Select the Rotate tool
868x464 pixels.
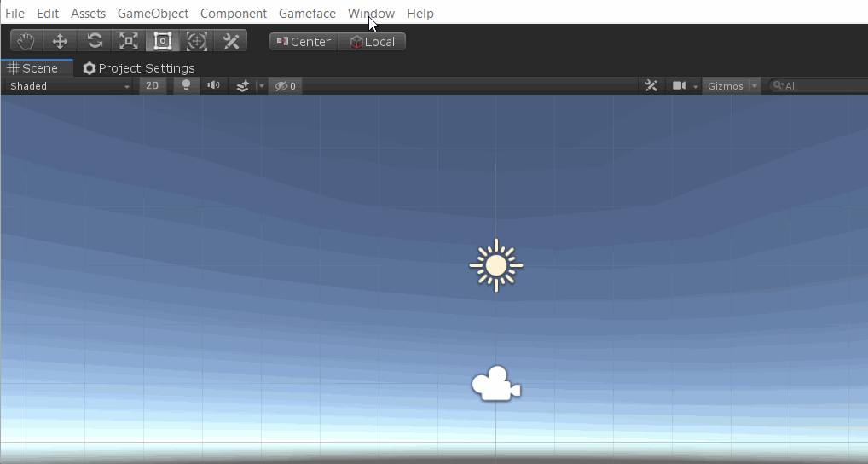[95, 41]
